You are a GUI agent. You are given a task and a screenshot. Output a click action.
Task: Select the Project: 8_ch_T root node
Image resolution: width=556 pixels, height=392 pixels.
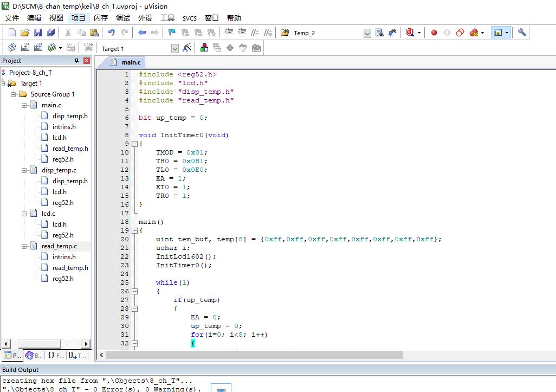click(x=30, y=73)
